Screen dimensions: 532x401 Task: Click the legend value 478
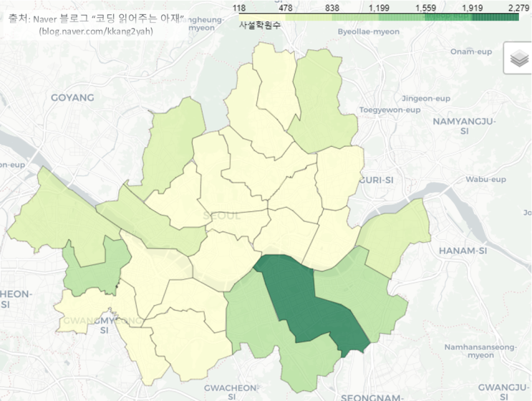[286, 8]
